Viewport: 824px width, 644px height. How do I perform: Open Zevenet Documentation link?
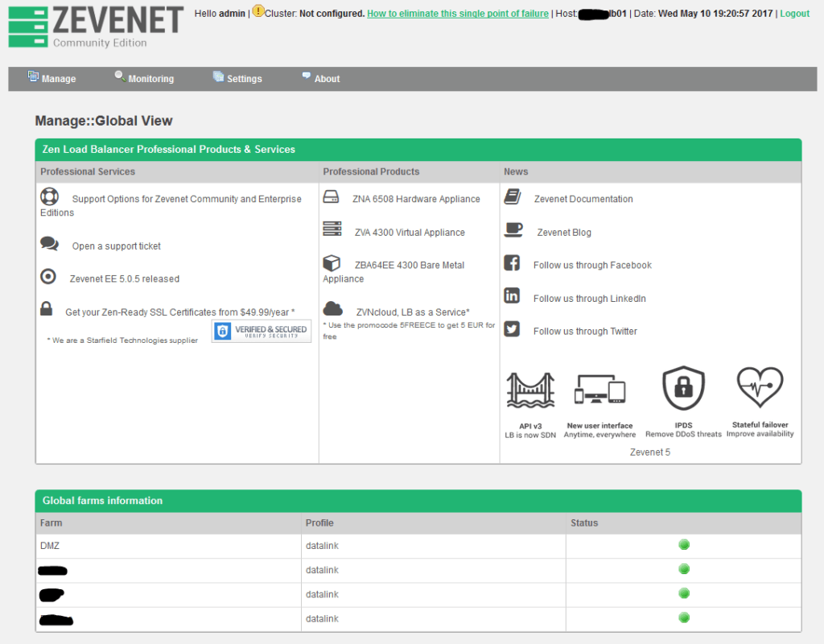pos(583,199)
